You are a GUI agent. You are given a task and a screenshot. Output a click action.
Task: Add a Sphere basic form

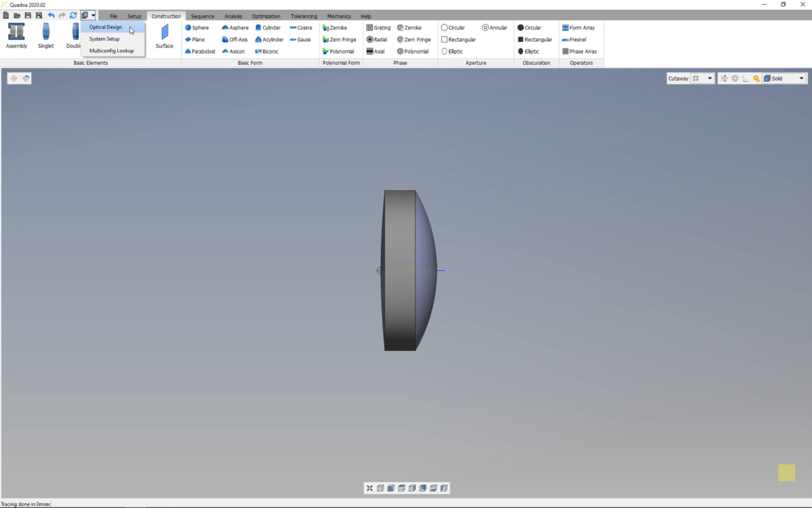(x=197, y=28)
